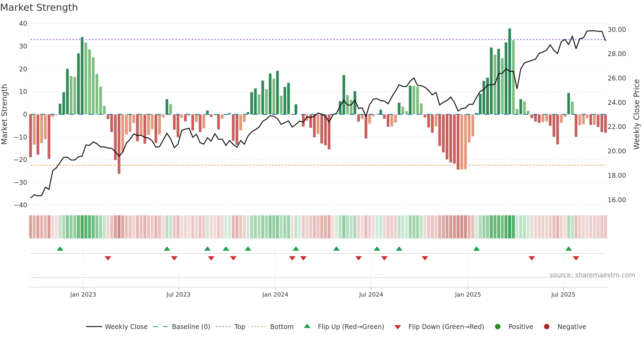Select the first red flip-down marker after Jan 2023
Image resolution: width=644 pixels, height=362 pixels.
[x=108, y=258]
